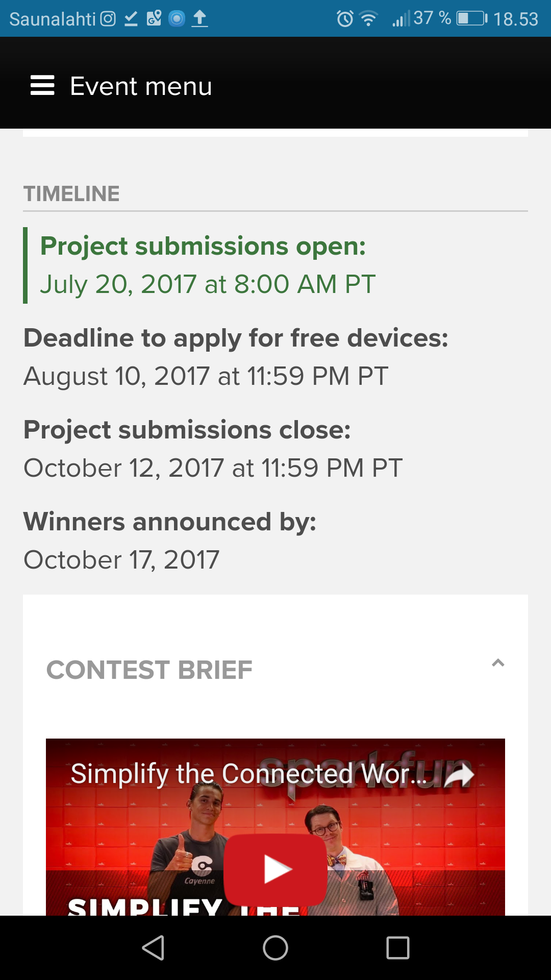Open recent apps square button
The height and width of the screenshot is (980, 551).
[398, 948]
